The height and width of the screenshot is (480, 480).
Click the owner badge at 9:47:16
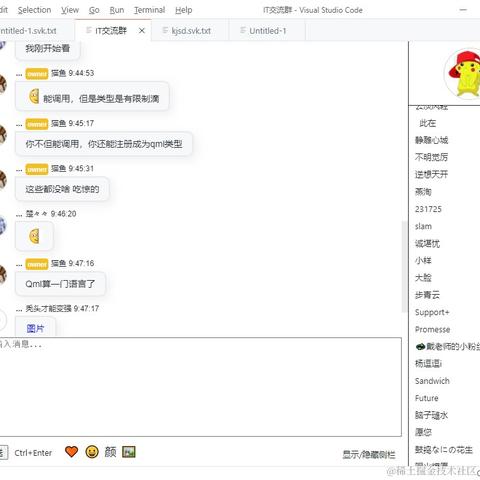coord(37,264)
